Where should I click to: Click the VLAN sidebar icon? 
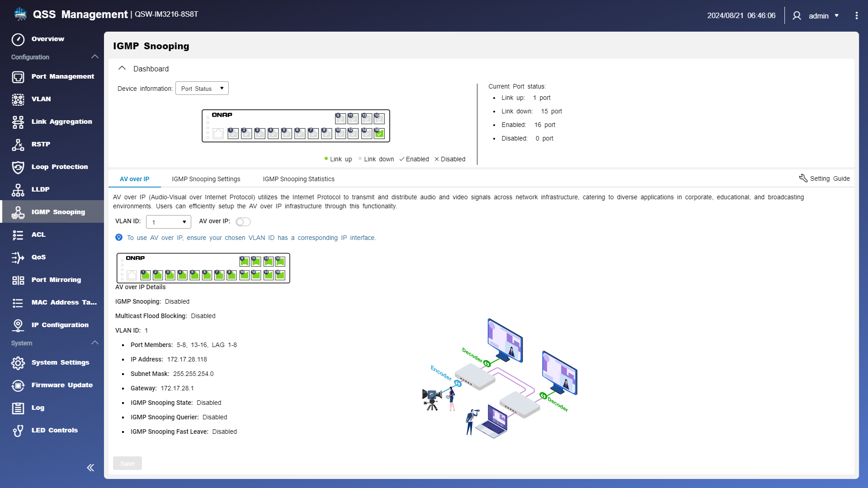coord(18,99)
